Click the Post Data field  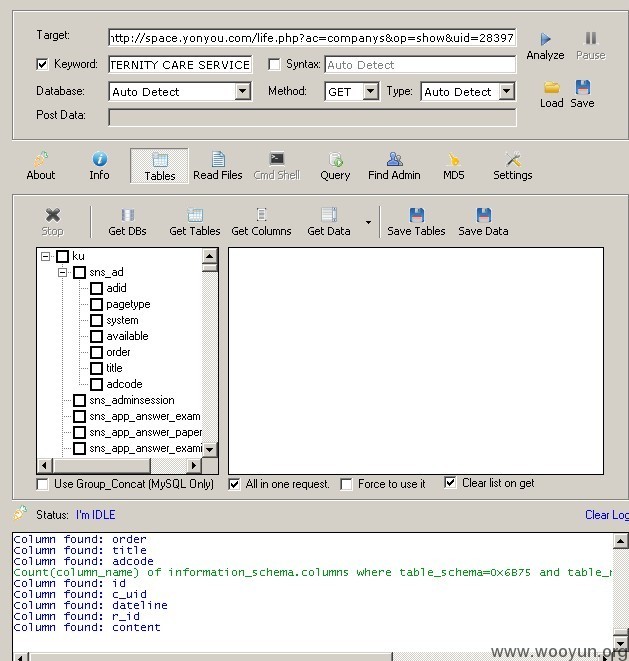click(312, 118)
